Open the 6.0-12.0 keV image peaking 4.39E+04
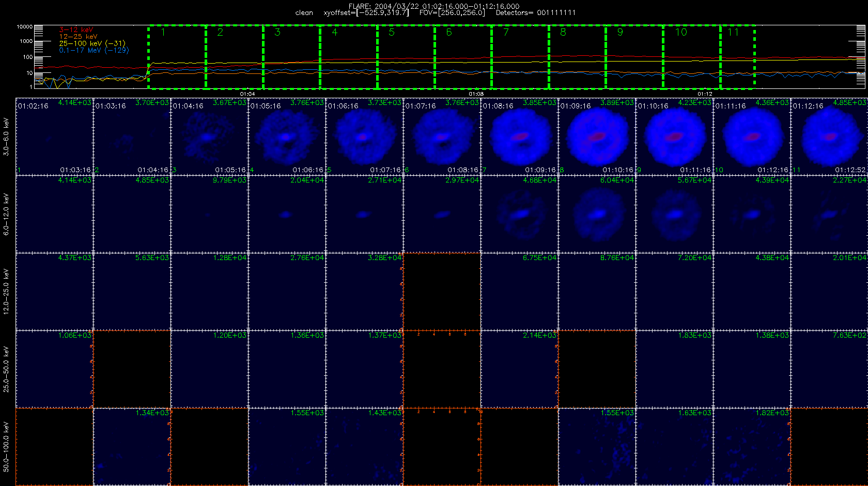 tap(752, 214)
